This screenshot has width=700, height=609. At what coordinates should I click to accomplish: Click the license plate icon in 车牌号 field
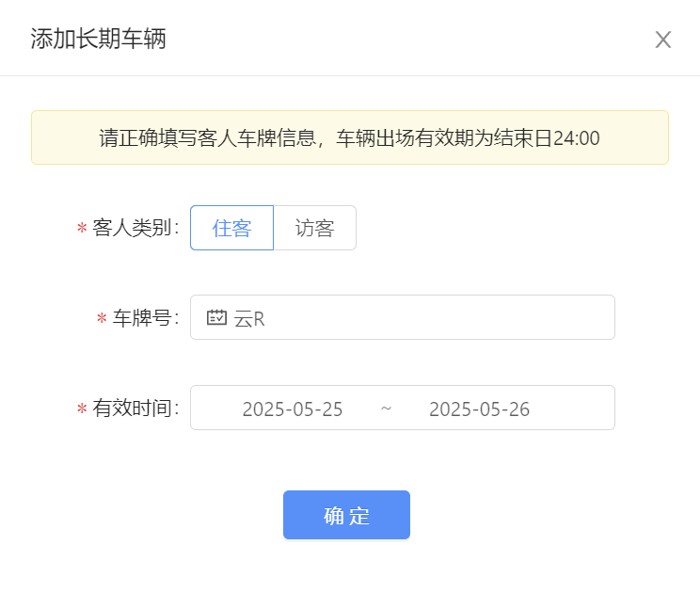(x=216, y=317)
